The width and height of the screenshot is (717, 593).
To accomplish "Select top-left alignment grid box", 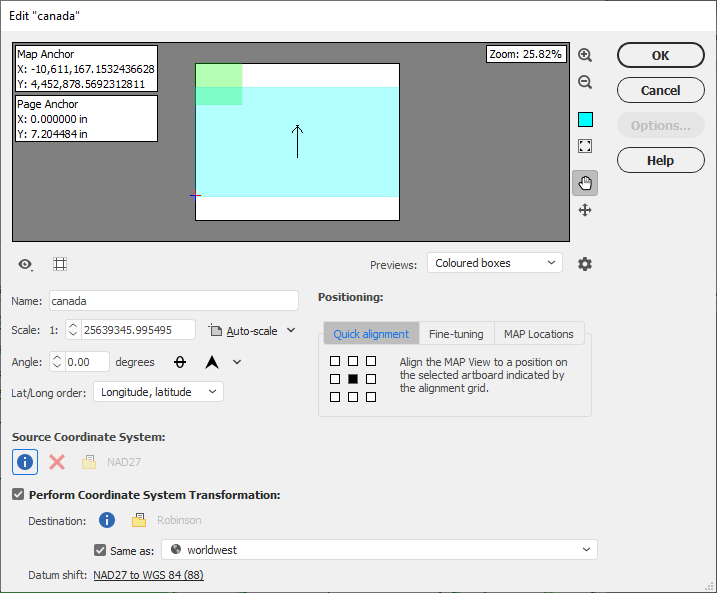I will coord(335,361).
